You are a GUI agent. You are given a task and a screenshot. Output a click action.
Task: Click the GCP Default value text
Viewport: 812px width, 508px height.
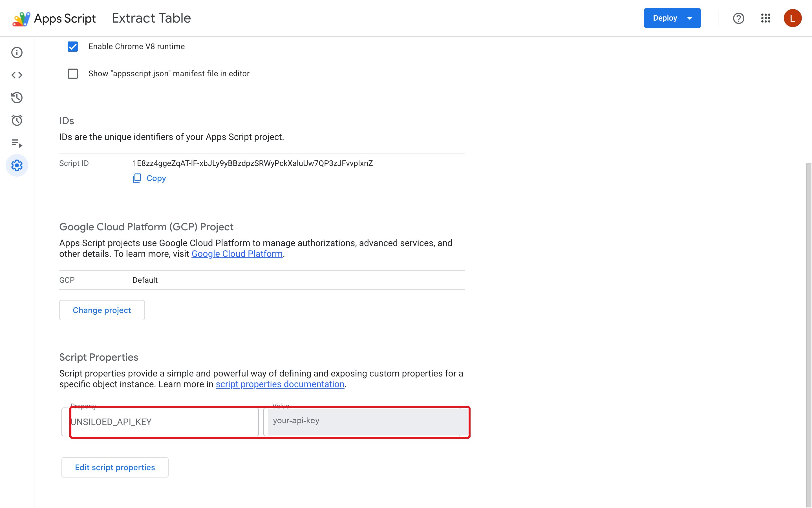point(145,280)
